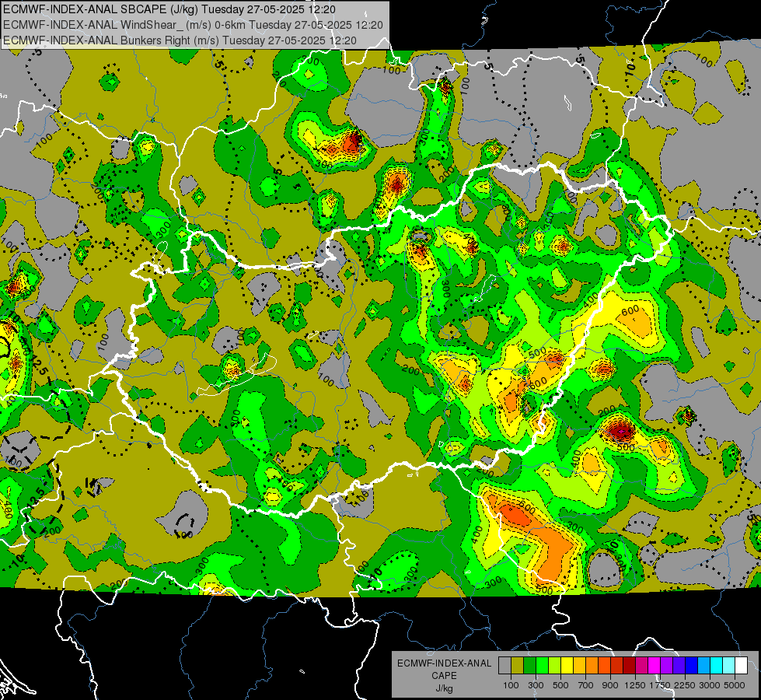Click the cyan swatch starting at 3000
This screenshot has height=700, width=761.
tap(717, 665)
